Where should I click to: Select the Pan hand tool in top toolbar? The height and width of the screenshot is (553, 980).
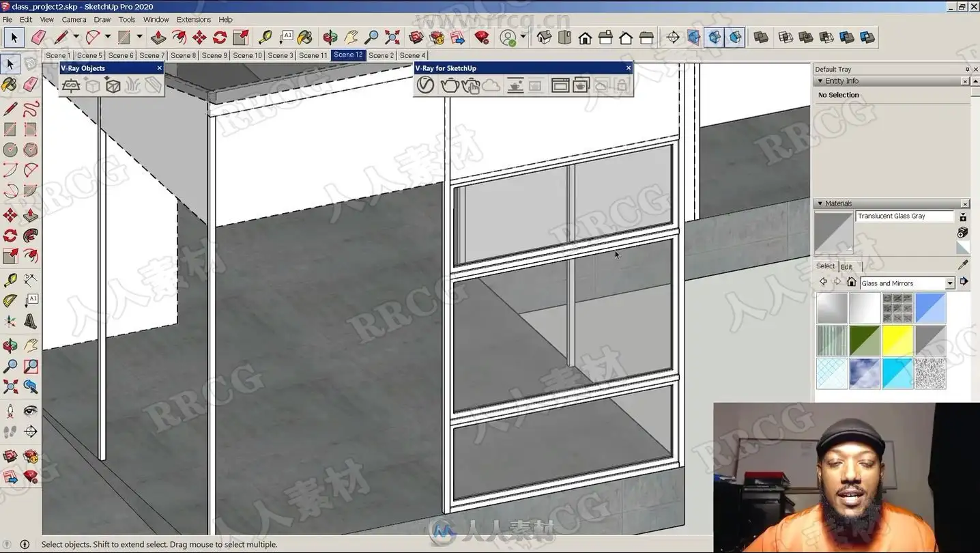(x=351, y=37)
